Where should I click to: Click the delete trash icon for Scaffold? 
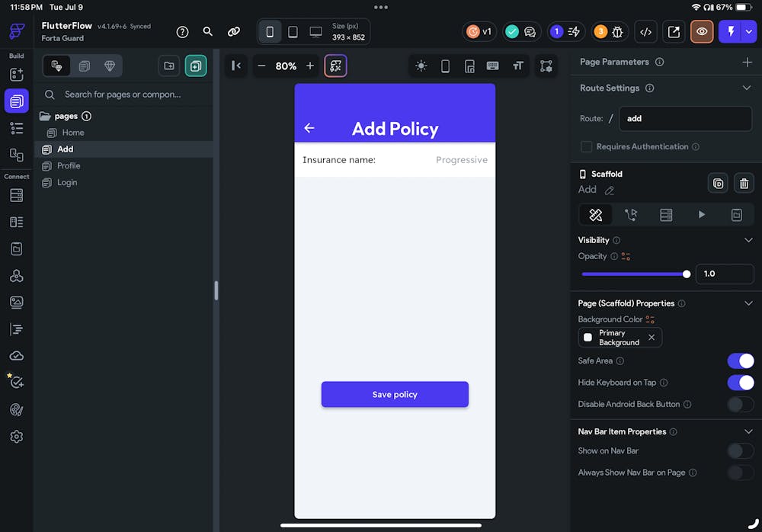pyautogui.click(x=744, y=183)
